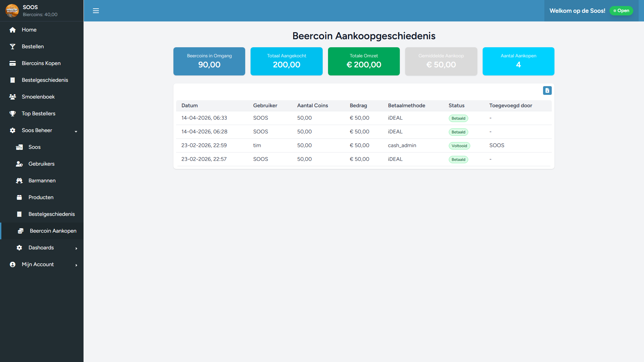Open Gebruikers in the sidebar
Image resolution: width=644 pixels, height=362 pixels.
(x=41, y=164)
